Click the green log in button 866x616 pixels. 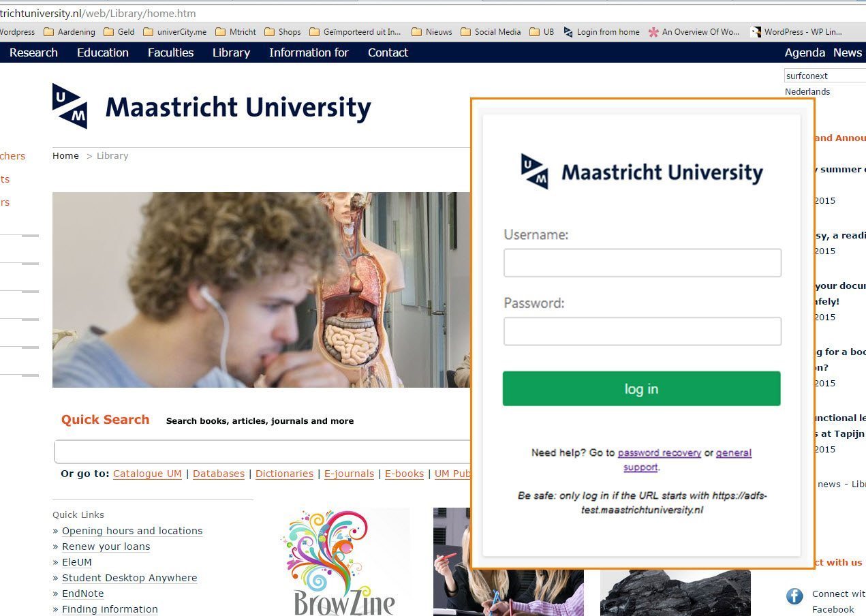pyautogui.click(x=641, y=388)
